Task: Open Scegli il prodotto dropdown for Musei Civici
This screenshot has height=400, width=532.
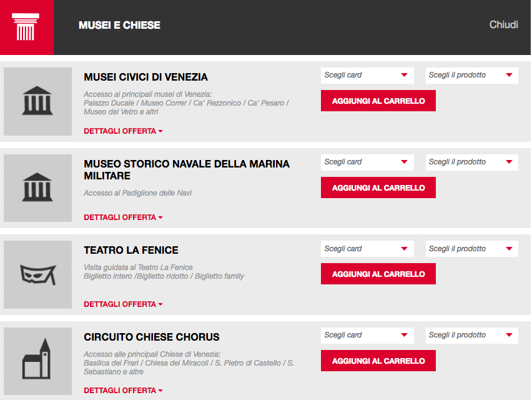Action: point(471,75)
